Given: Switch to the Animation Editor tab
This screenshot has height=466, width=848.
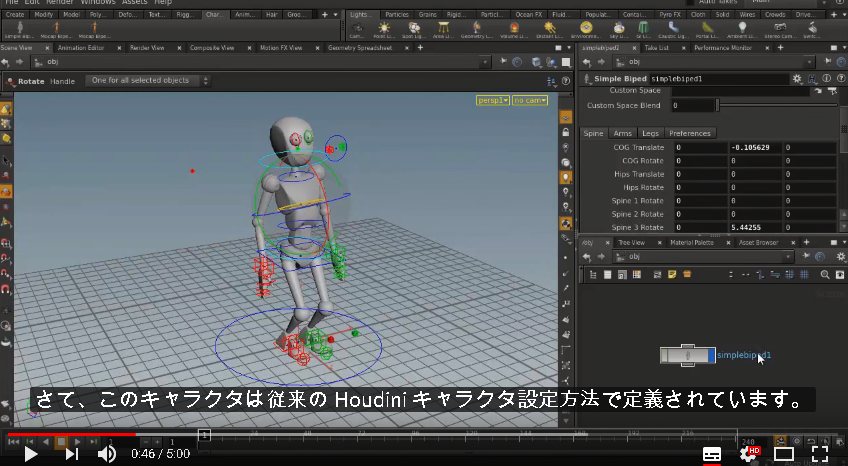Looking at the screenshot, I should [x=81, y=48].
